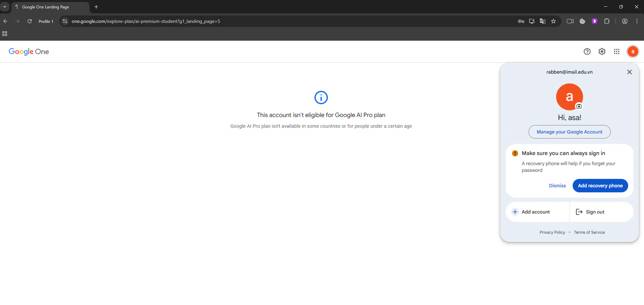Click the Google One logo
The image size is (644, 305).
click(29, 51)
